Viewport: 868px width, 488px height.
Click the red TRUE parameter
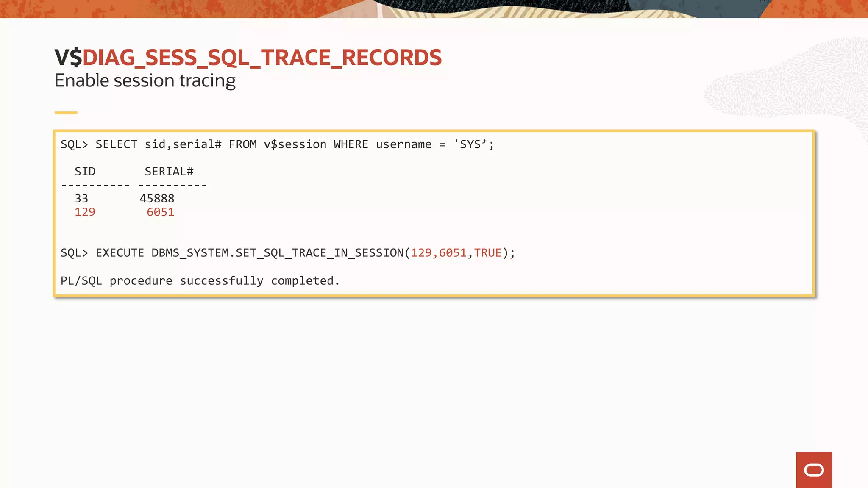(488, 253)
